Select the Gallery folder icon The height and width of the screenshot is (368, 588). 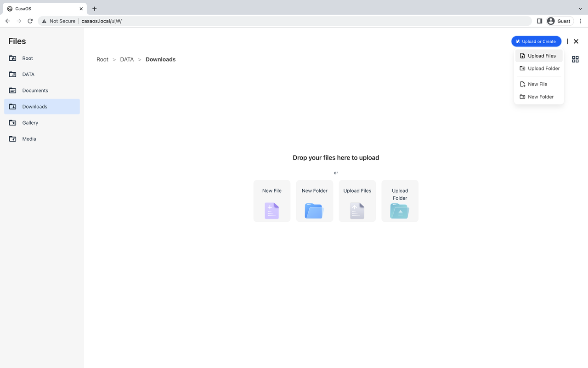(x=12, y=122)
